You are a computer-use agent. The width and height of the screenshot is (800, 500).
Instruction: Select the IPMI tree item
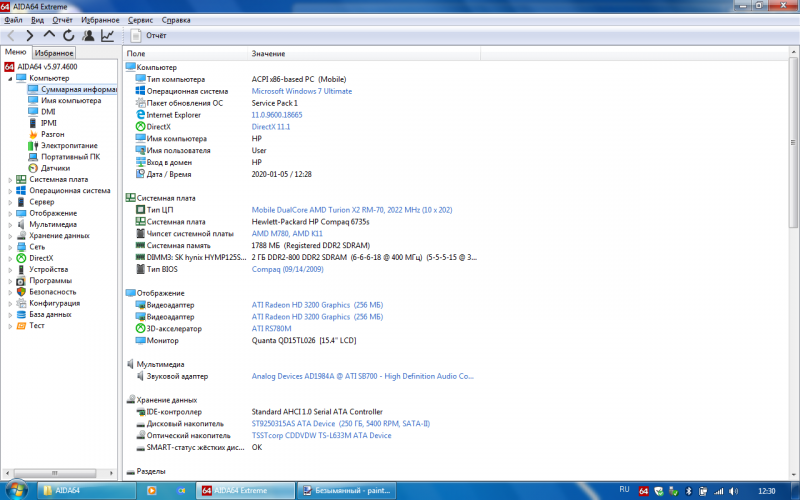coord(42,123)
